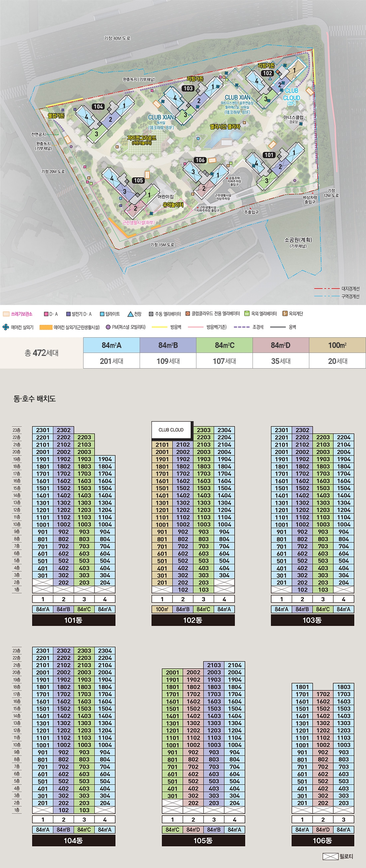Select the 웰컴가든 label on the map
The height and width of the screenshot is (868, 366).
56,116
